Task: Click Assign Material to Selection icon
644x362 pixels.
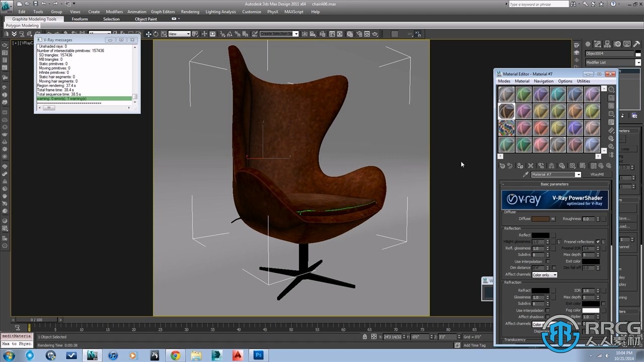Action: (520, 166)
